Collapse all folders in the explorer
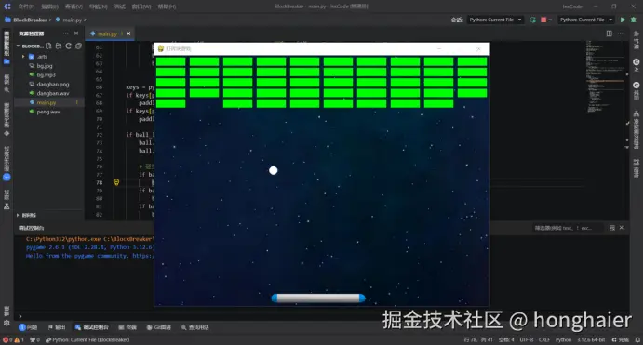 pos(78,46)
